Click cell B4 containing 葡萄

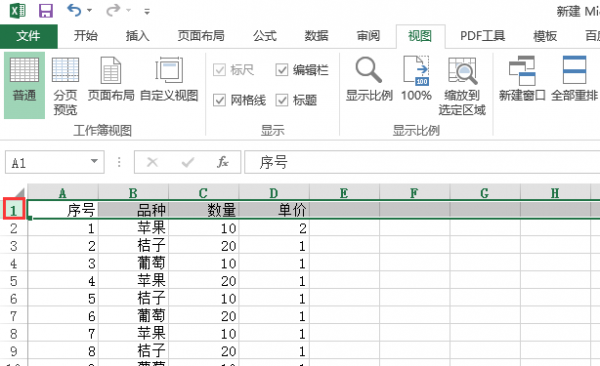coord(133,263)
